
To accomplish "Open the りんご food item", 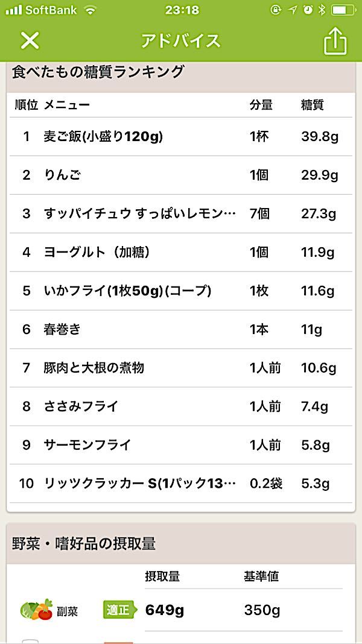I will [x=60, y=175].
